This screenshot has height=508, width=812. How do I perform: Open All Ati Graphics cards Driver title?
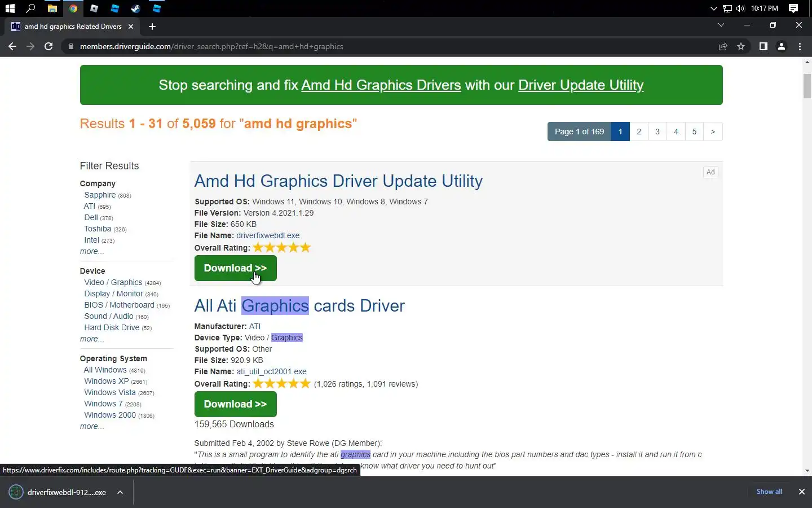click(x=299, y=306)
